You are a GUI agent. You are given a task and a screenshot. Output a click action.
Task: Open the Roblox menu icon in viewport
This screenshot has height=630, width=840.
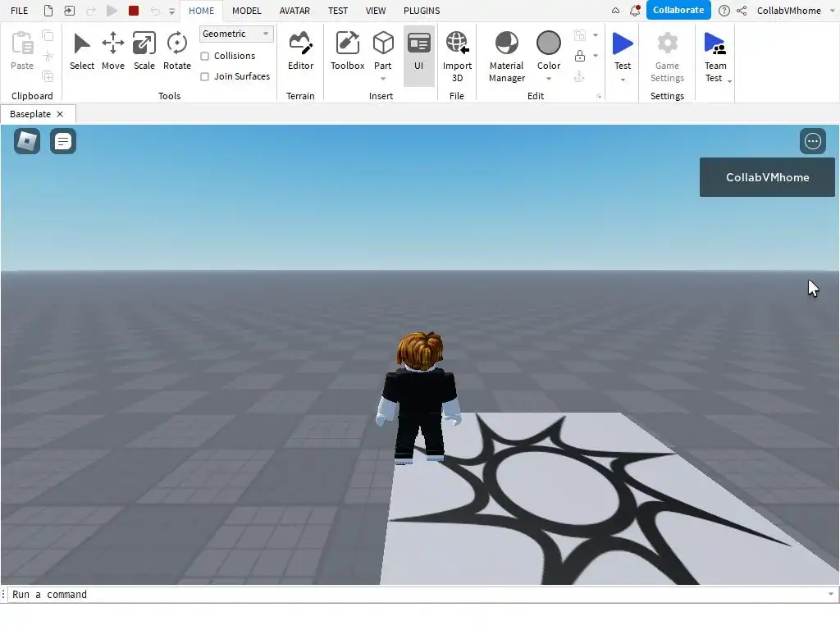click(x=27, y=141)
